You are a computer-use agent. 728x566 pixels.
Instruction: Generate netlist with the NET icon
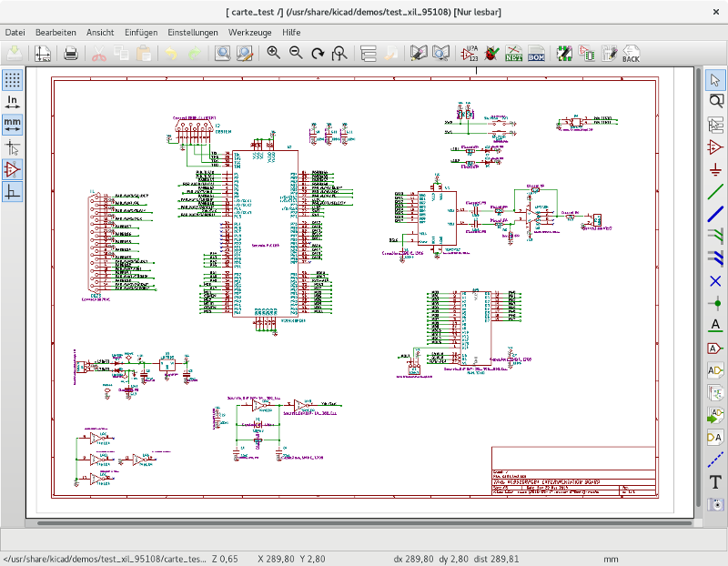point(514,54)
